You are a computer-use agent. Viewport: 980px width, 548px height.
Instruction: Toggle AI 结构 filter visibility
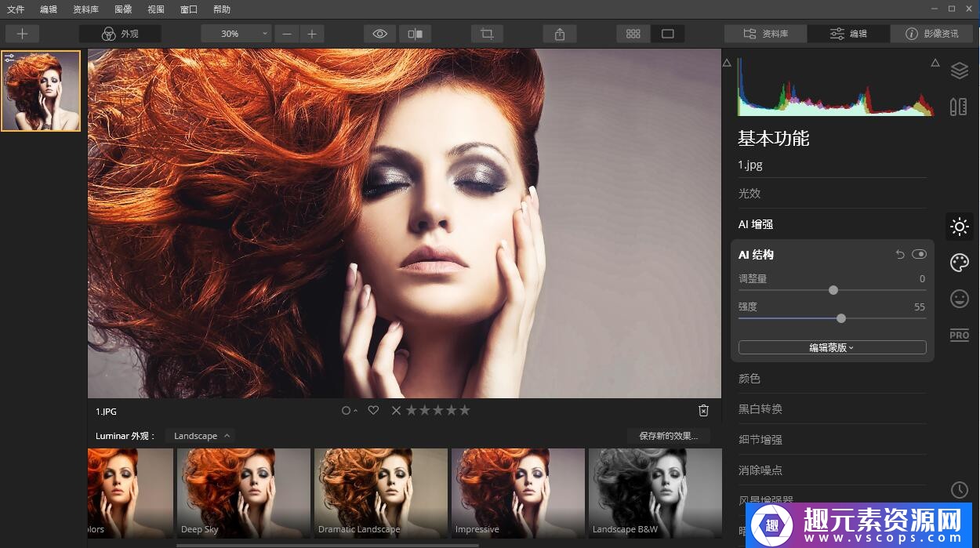pos(919,255)
